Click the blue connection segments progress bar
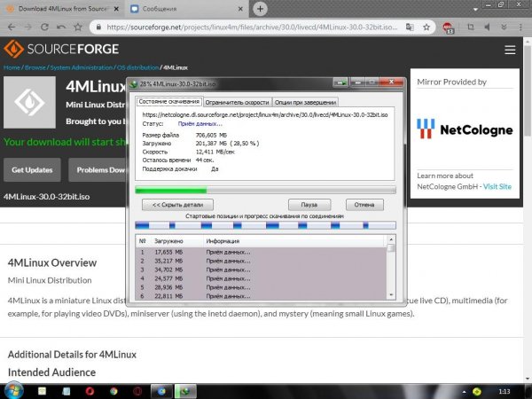The width and height of the screenshot is (532, 399). [265, 225]
